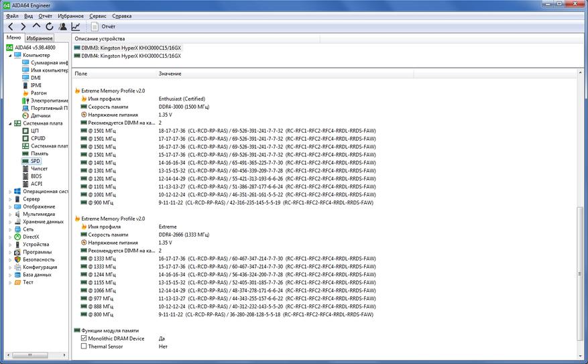Image resolution: width=588 pixels, height=364 pixels.
Task: Open the Справка menu
Action: [x=122, y=16]
